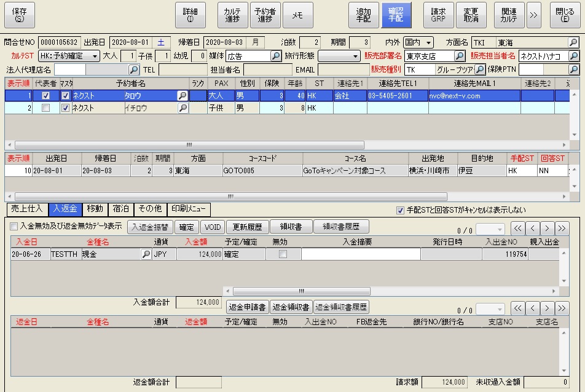The height and width of the screenshot is (392, 585).
Task: Click the course list horizontal scrollbar
Action: point(231,196)
